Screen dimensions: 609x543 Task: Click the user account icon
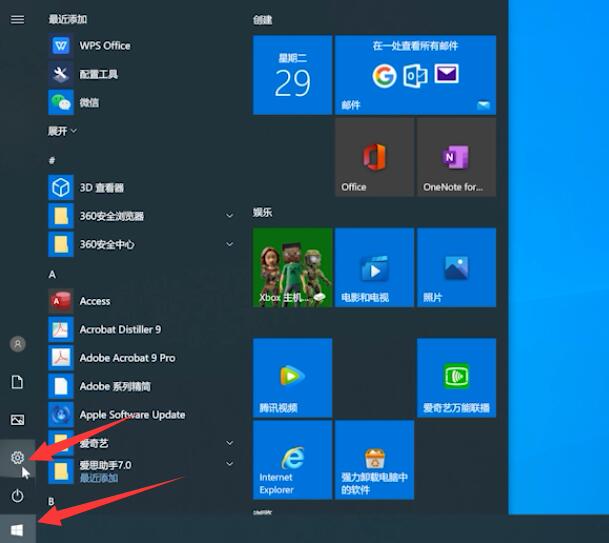[17, 344]
